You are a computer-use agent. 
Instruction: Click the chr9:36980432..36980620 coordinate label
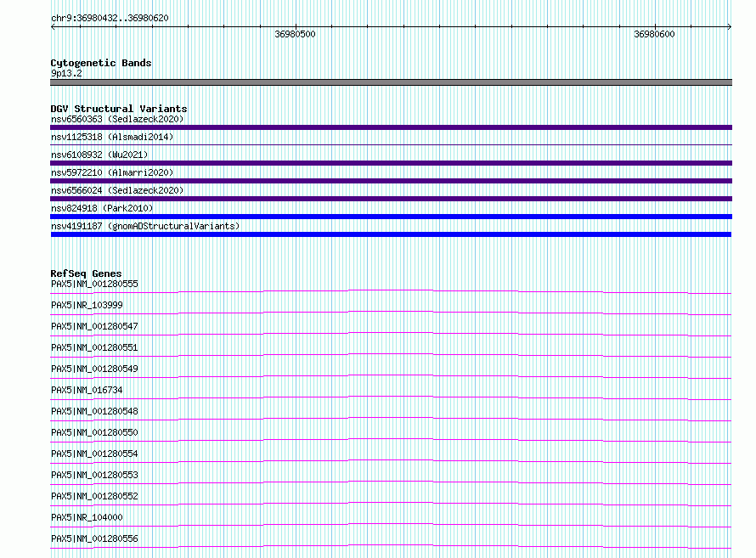(x=110, y=18)
